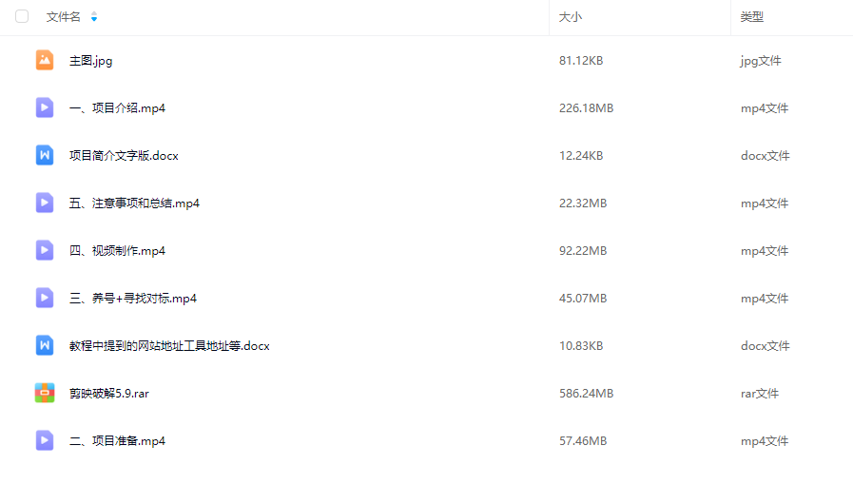
Task: Click the image icon for 主图.jpg
Action: point(45,60)
